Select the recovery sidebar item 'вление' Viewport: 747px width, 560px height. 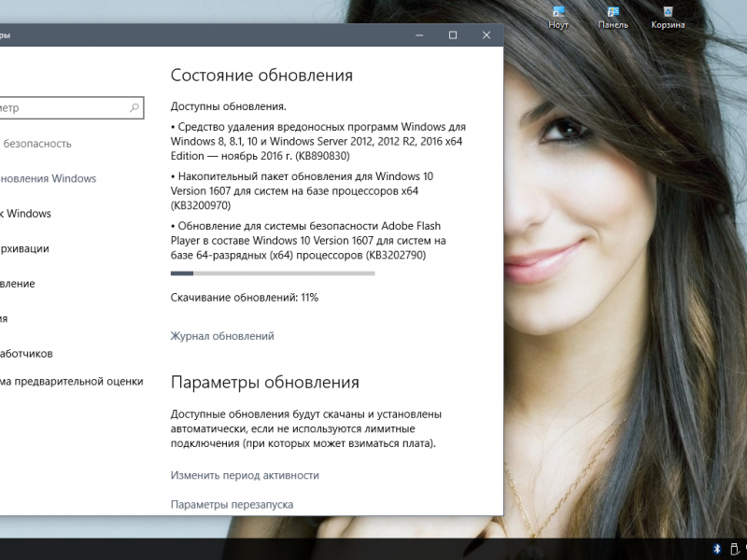pos(17,284)
